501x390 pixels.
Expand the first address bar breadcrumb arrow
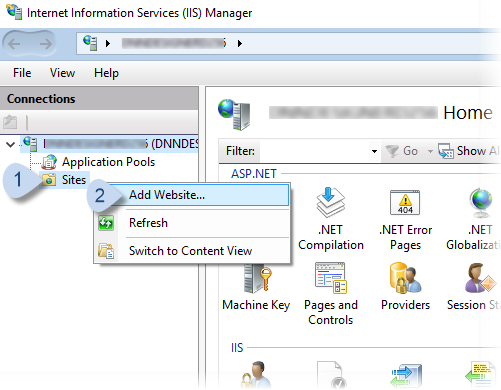[x=108, y=43]
